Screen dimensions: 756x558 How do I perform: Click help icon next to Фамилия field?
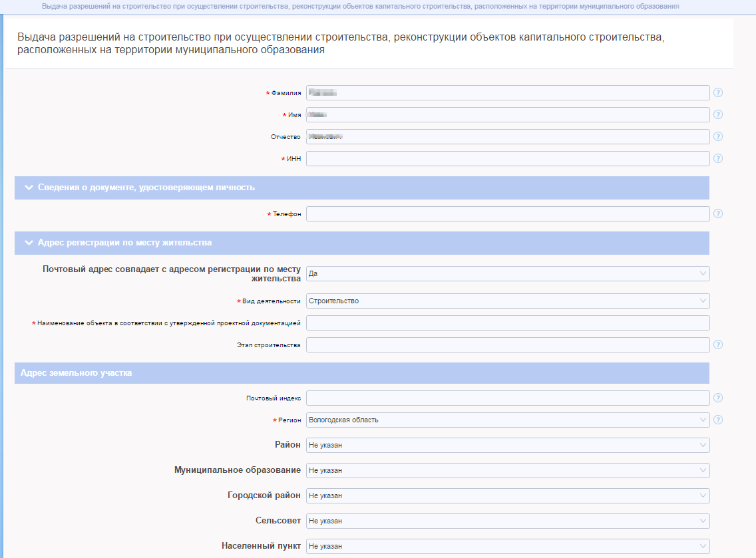pyautogui.click(x=718, y=92)
